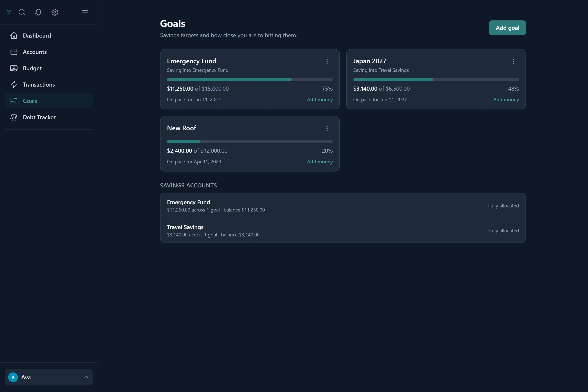Click Emergency Fund progress bar
The image size is (588, 392).
tap(250, 80)
